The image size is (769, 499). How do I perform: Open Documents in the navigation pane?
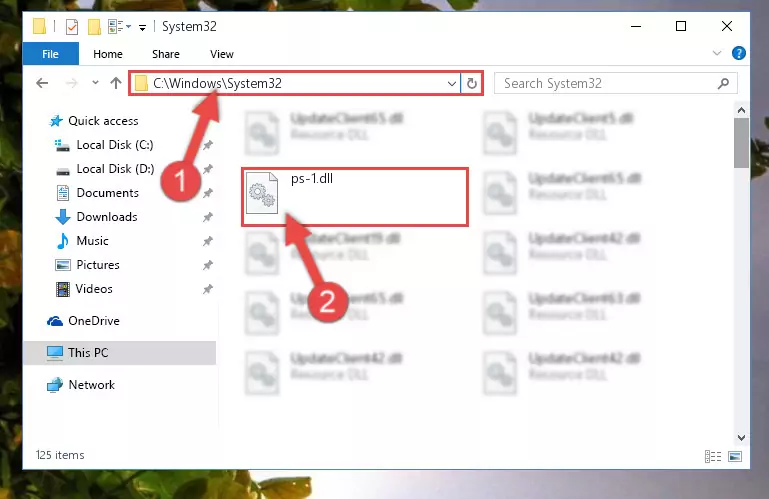(107, 193)
